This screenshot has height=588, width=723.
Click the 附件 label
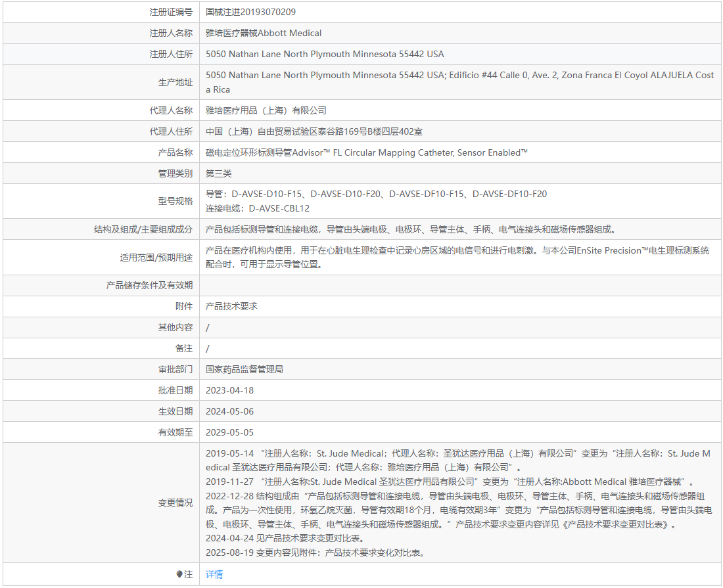[x=184, y=306]
